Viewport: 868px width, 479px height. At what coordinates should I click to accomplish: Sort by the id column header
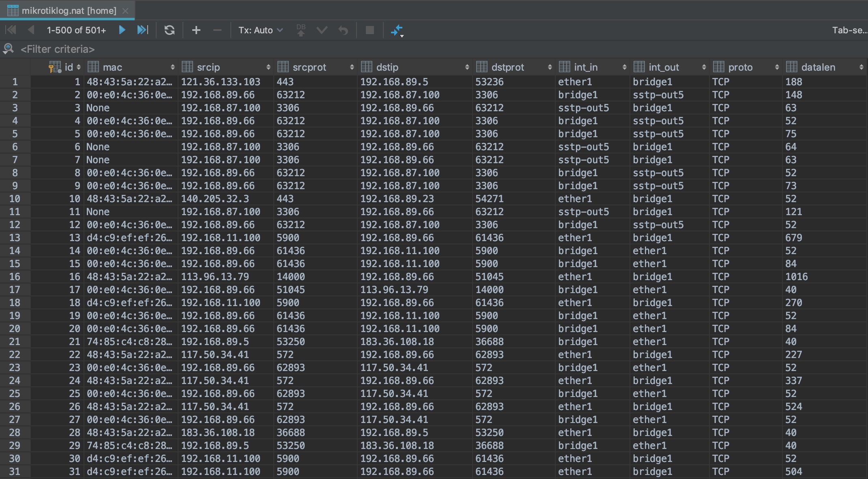pos(57,67)
